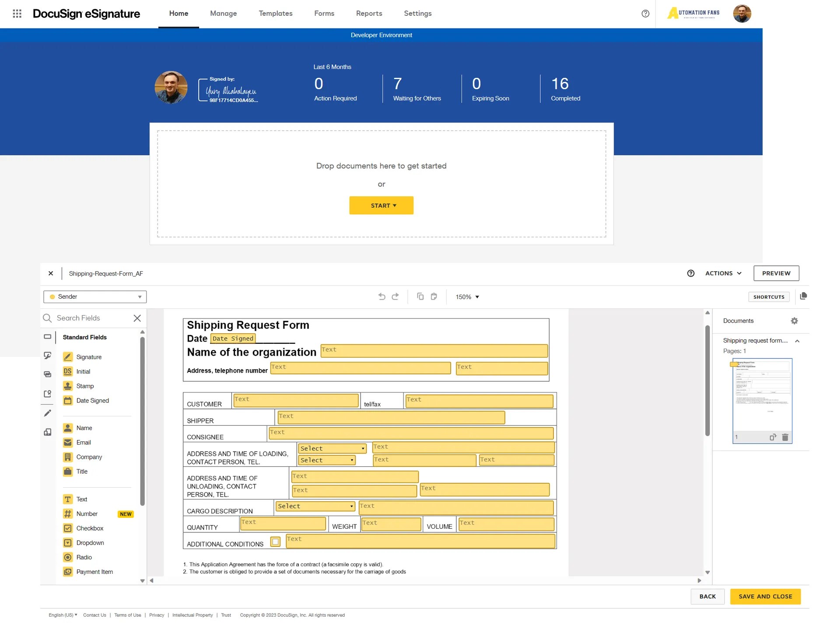
Task: Toggle the checkbox next to ADDITIONAL CONDITIONS
Action: coord(276,541)
